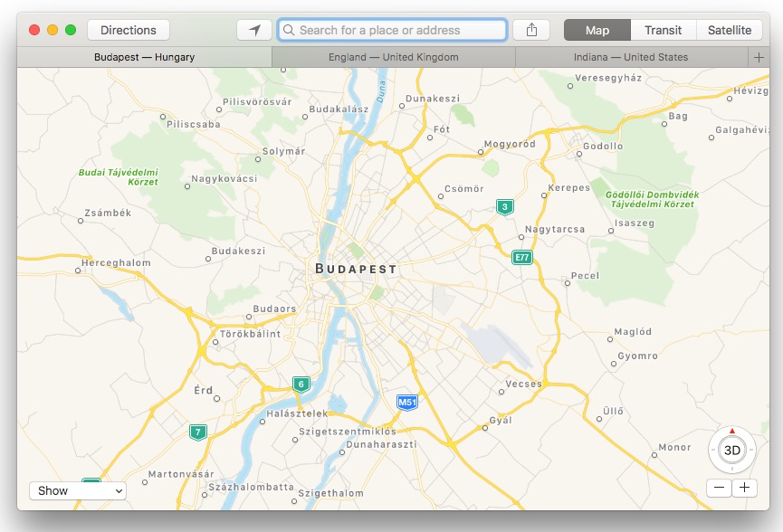Click the current location arrow icon
783x532 pixels.
tap(254, 30)
